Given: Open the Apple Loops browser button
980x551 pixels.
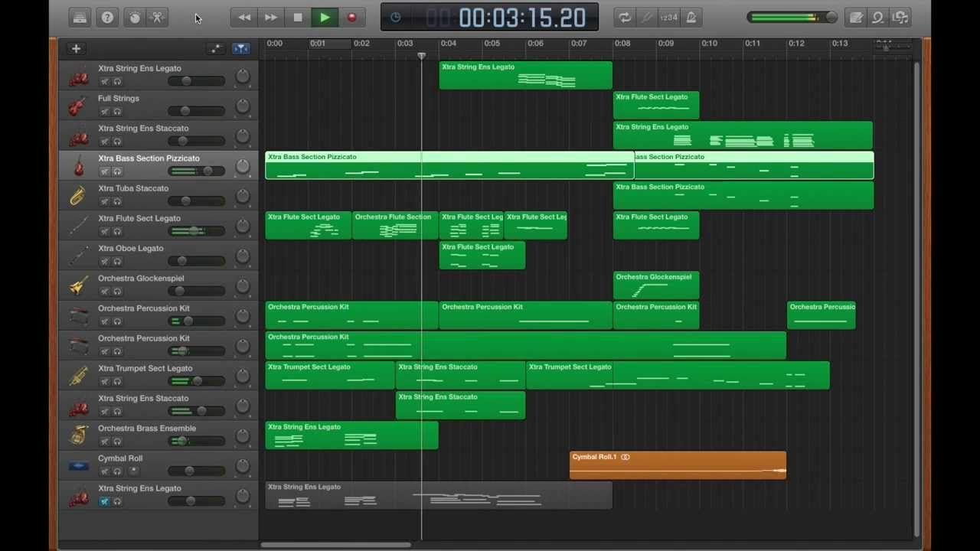Looking at the screenshot, I should 878,18.
